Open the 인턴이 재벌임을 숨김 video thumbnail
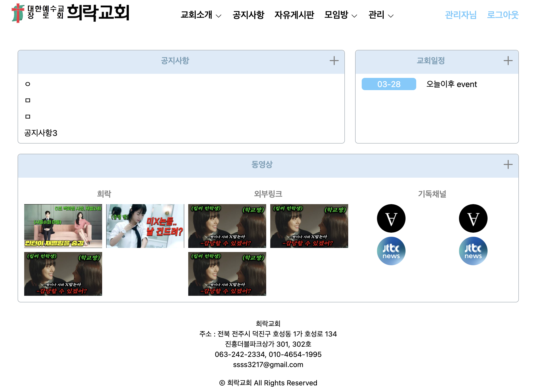 point(63,226)
